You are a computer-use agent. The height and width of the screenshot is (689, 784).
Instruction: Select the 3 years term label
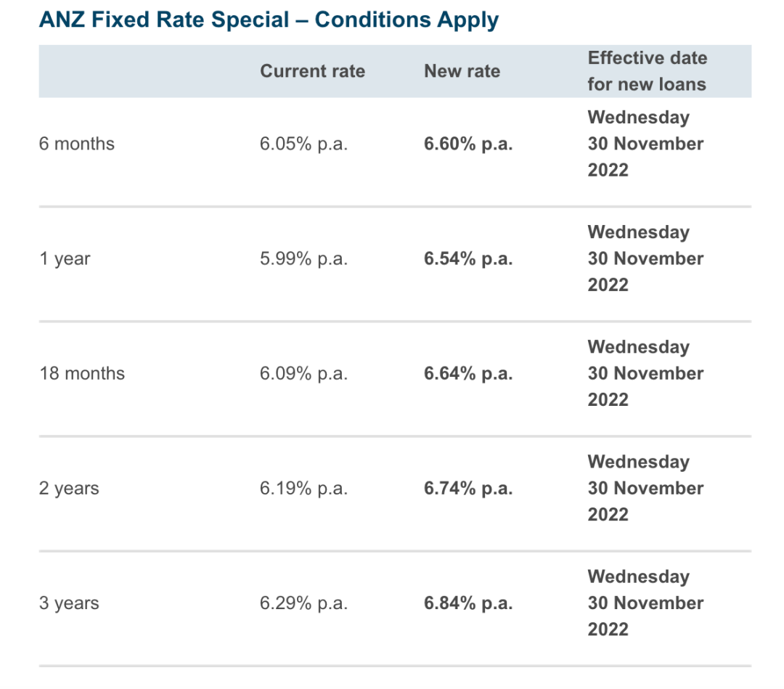click(x=69, y=603)
